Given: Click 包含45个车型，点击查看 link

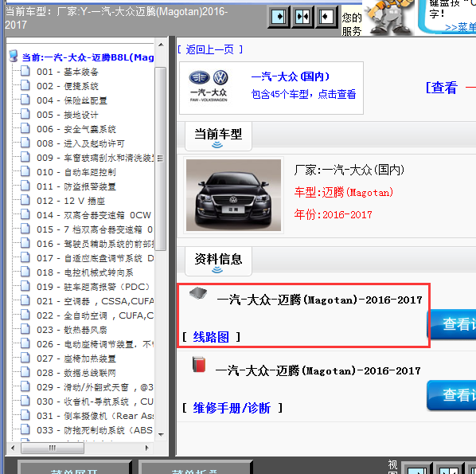Looking at the screenshot, I should tap(303, 94).
